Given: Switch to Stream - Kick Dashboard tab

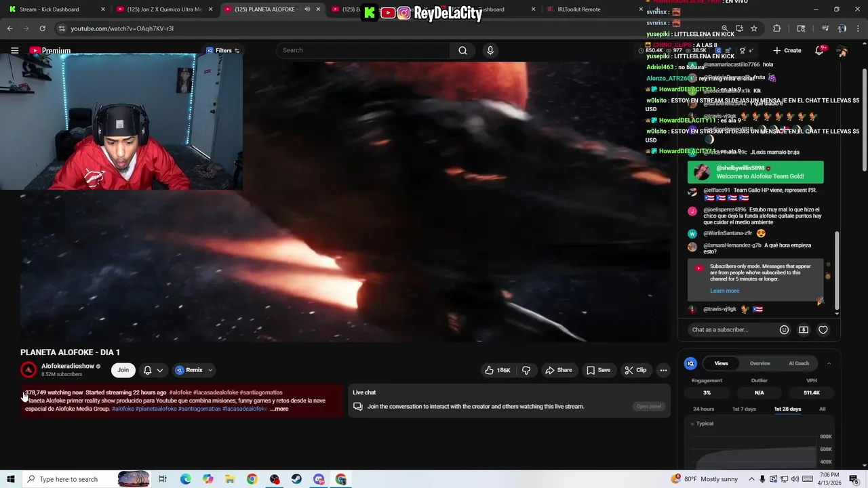Looking at the screenshot, I should pos(49,9).
